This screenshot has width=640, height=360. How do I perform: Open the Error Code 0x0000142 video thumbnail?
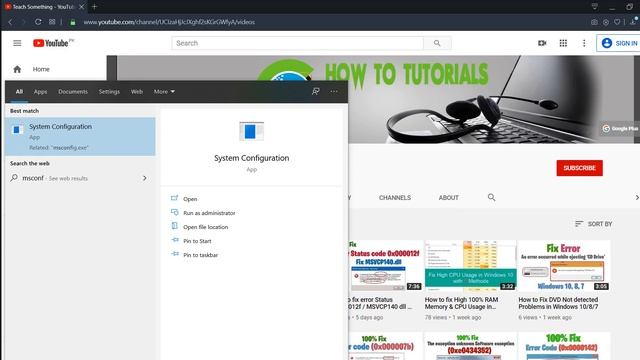(564, 346)
